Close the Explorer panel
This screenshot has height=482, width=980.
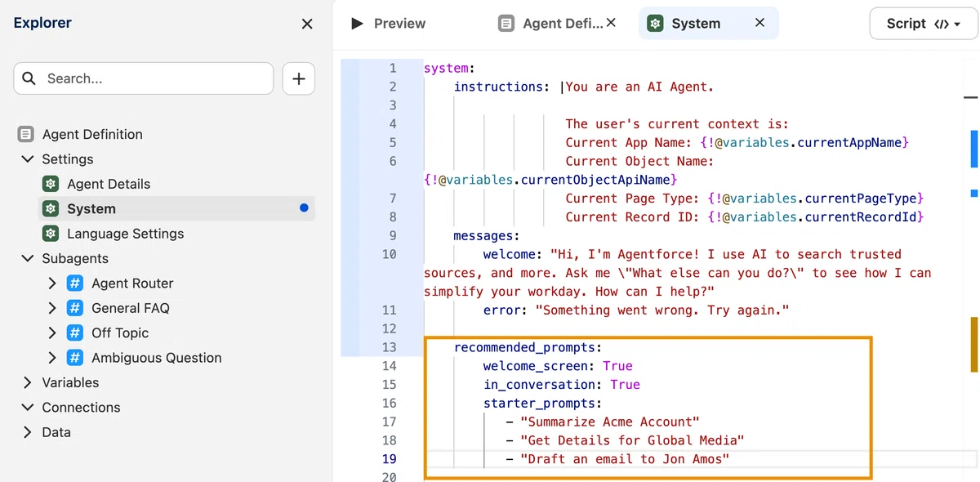pos(307,24)
